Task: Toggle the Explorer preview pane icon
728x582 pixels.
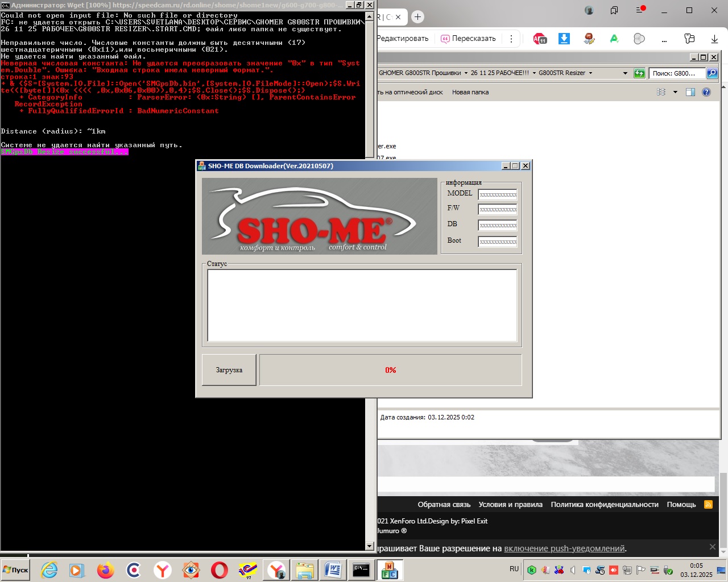Action: [x=690, y=92]
